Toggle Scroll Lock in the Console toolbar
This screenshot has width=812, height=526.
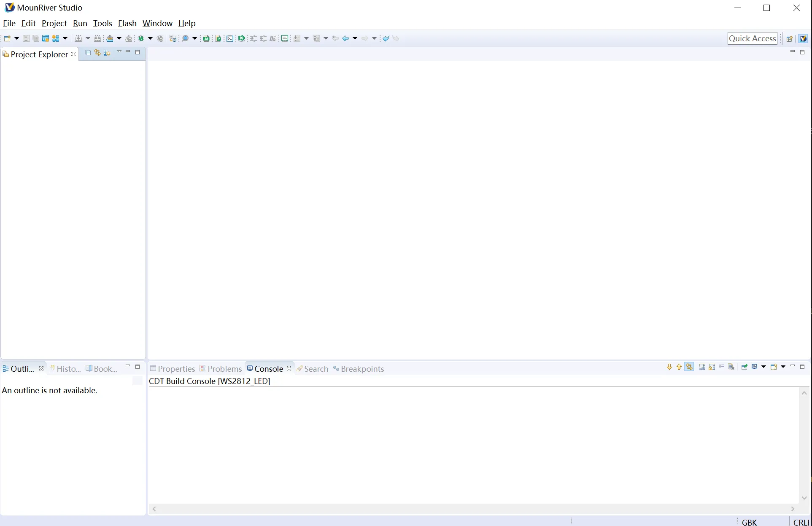[712, 367]
